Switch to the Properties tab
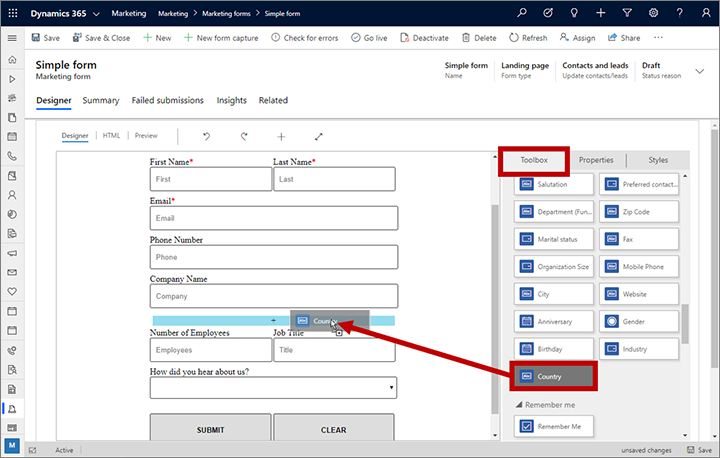The image size is (720, 458). point(596,160)
